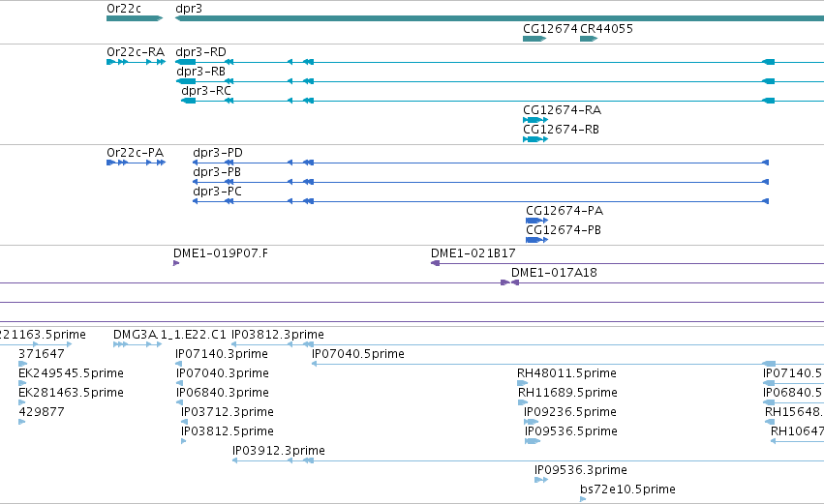
Task: Click the CG12674-RA transcript label
Action: tap(562, 110)
